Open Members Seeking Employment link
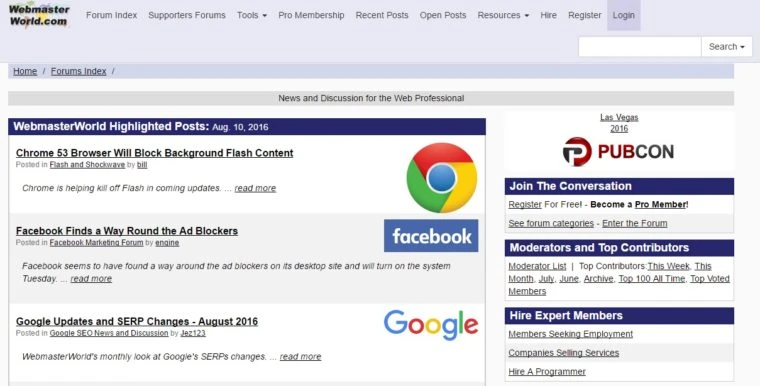This screenshot has height=386, width=760. coord(570,334)
